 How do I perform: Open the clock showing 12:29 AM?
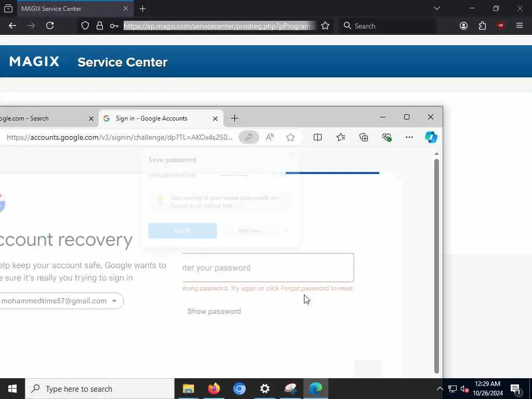[x=487, y=389]
